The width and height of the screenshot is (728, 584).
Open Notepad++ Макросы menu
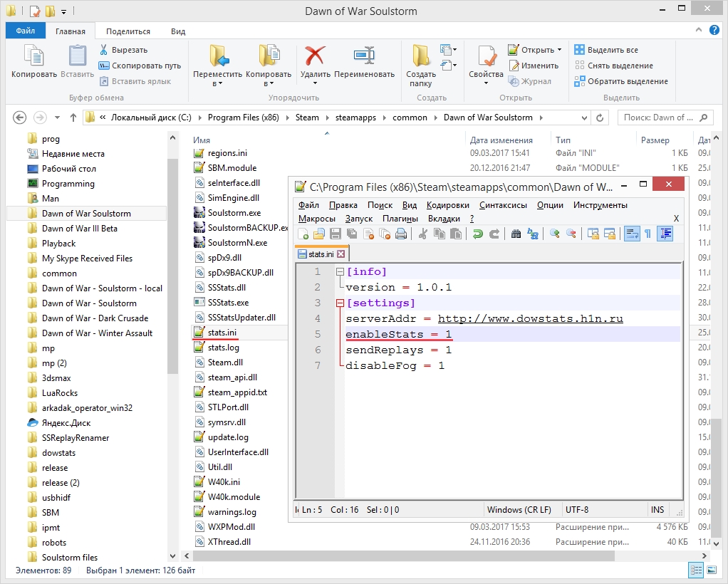(x=317, y=219)
